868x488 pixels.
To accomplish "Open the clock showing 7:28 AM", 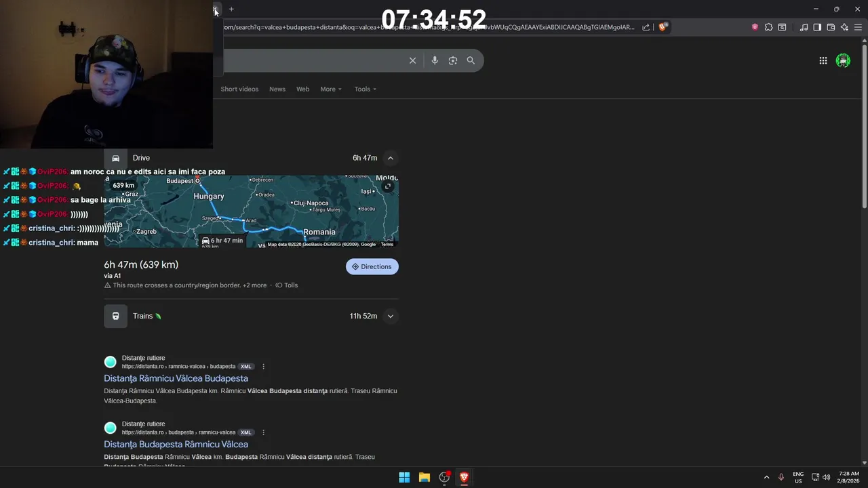I will point(848,477).
